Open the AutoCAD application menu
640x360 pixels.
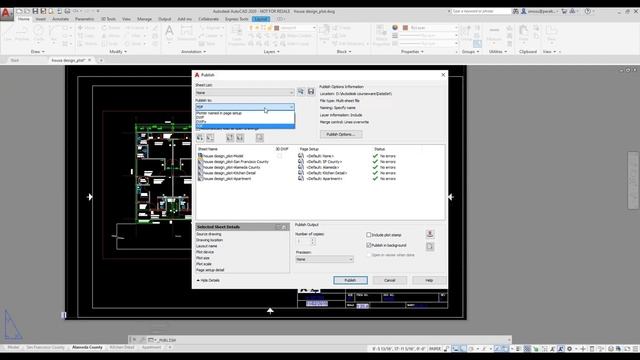point(6,13)
